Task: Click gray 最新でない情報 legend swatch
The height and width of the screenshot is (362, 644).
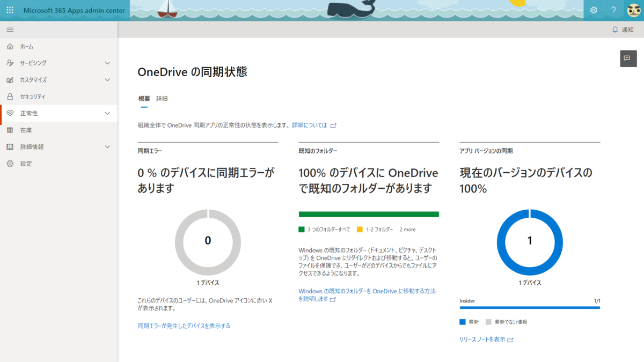Action: tap(488, 322)
